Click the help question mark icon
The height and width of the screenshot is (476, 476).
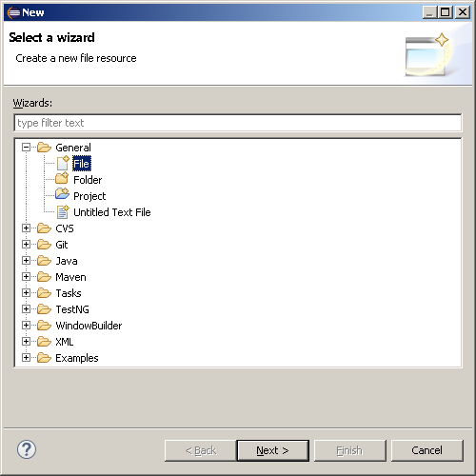click(x=27, y=449)
